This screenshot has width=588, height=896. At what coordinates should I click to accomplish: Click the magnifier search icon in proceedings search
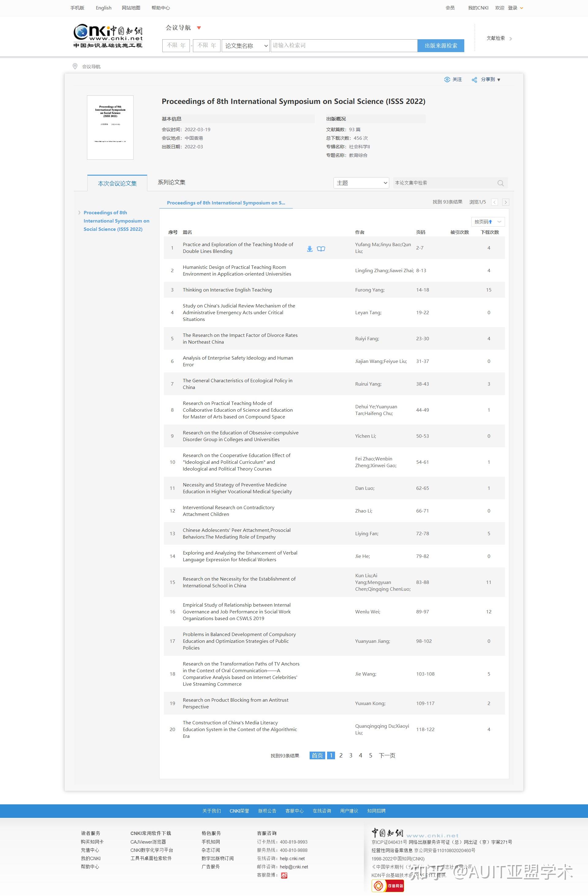[500, 183]
